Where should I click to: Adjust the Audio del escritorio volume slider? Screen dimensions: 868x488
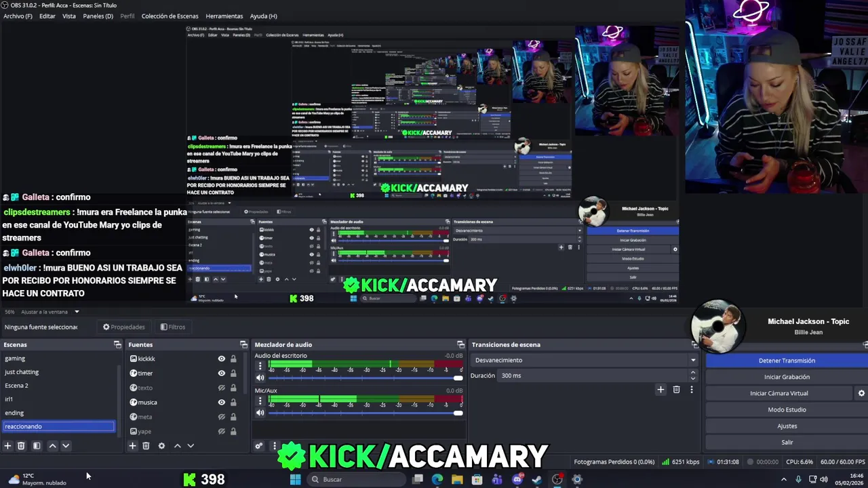[366, 378]
